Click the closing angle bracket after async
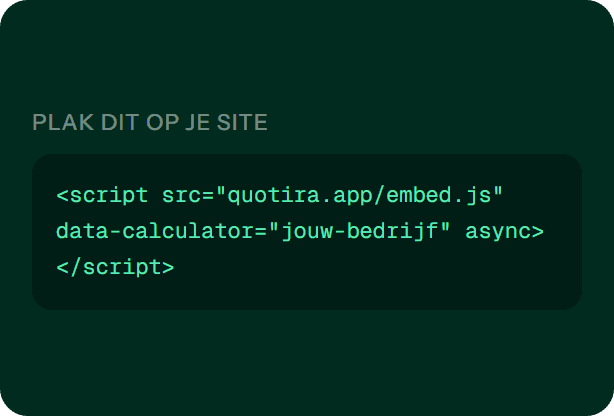Viewport: 614px width, 416px height. [x=538, y=232]
